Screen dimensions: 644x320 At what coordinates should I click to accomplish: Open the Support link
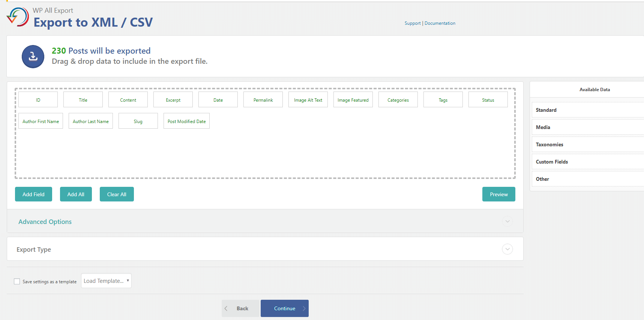click(413, 23)
